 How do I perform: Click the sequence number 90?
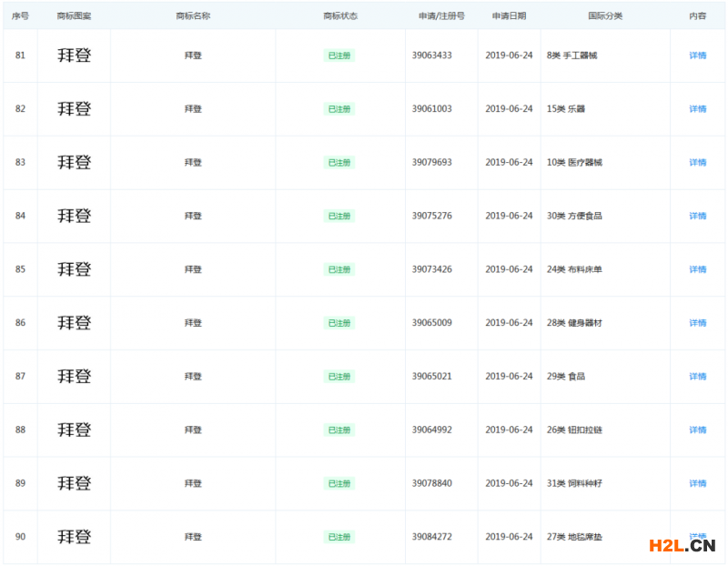click(x=20, y=537)
